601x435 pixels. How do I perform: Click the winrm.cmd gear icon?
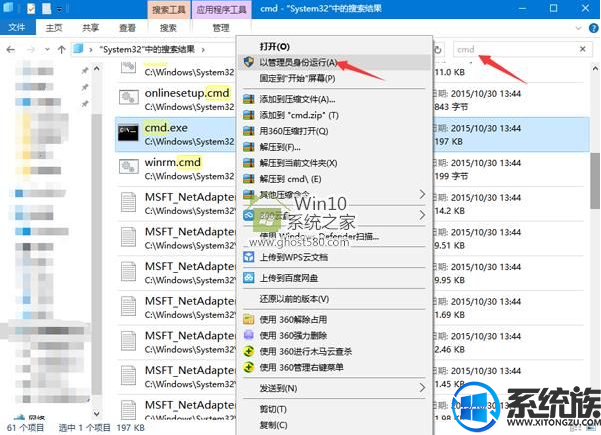[128, 167]
